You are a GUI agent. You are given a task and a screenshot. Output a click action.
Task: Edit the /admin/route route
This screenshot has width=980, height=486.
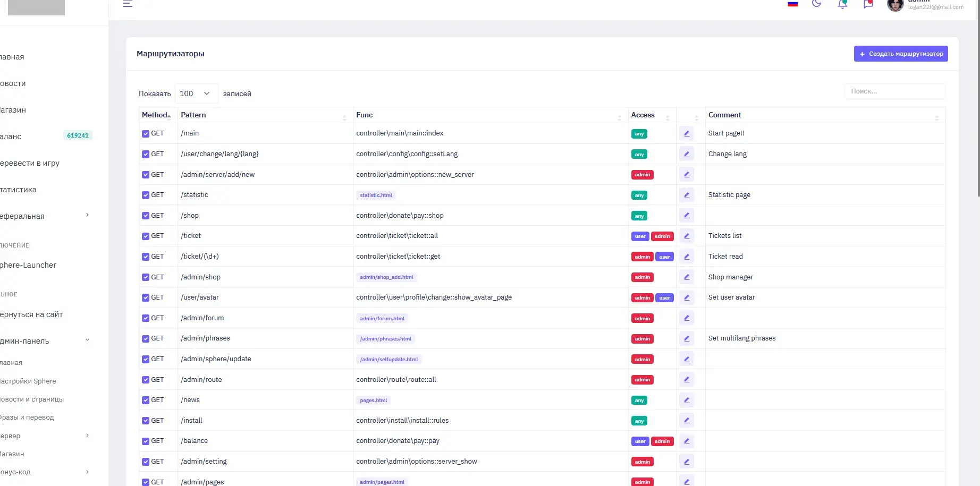click(687, 379)
